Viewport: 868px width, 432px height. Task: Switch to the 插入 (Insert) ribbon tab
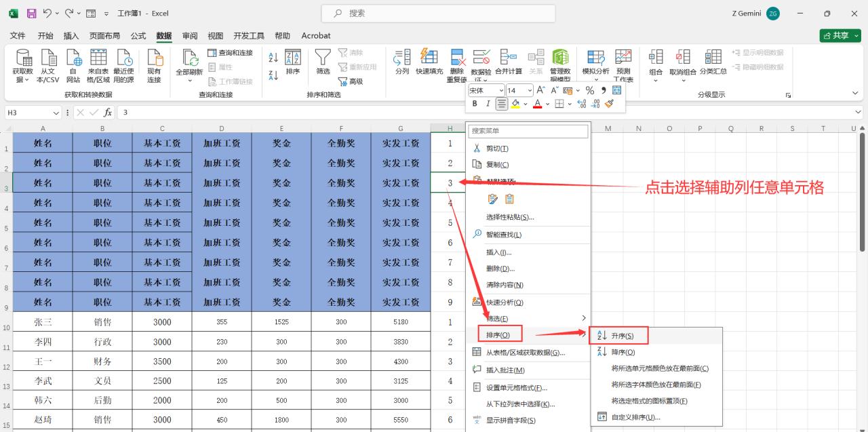(71, 35)
